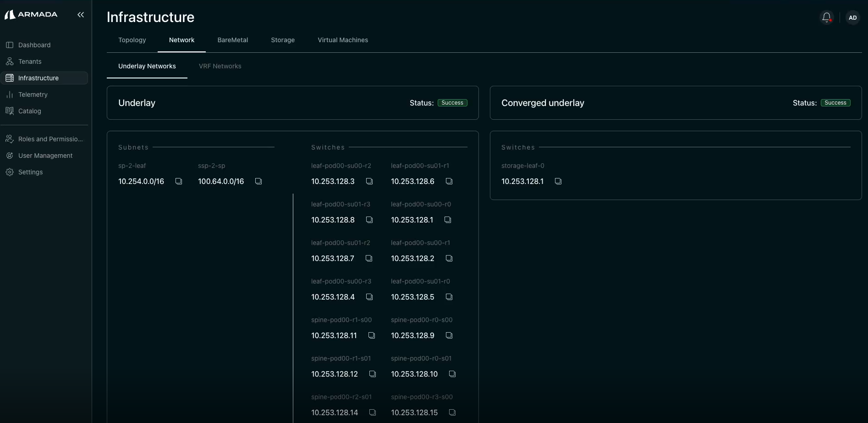Screen dimensions: 868x423
Task: Open the Virtual Machines tab
Action: (x=343, y=40)
